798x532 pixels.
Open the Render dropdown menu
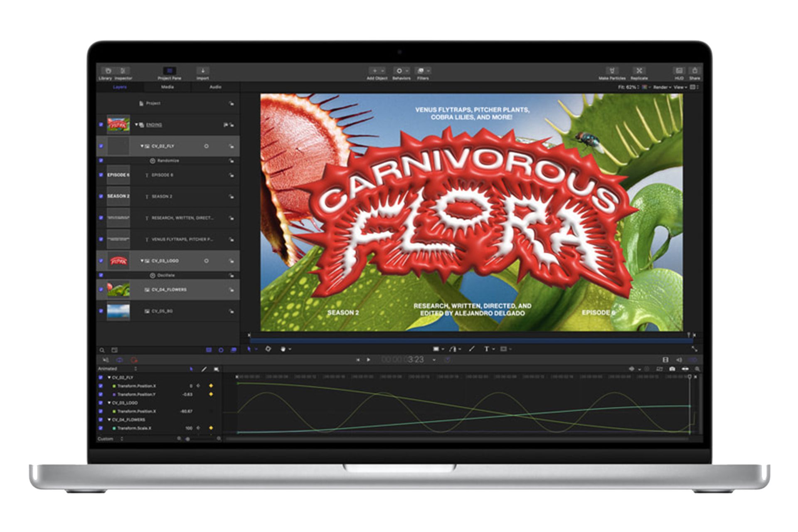662,87
